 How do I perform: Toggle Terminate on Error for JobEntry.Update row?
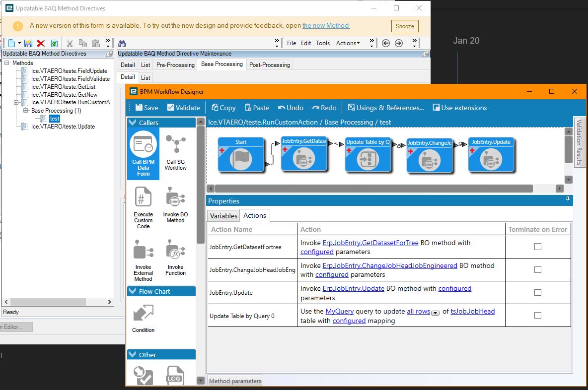click(538, 293)
